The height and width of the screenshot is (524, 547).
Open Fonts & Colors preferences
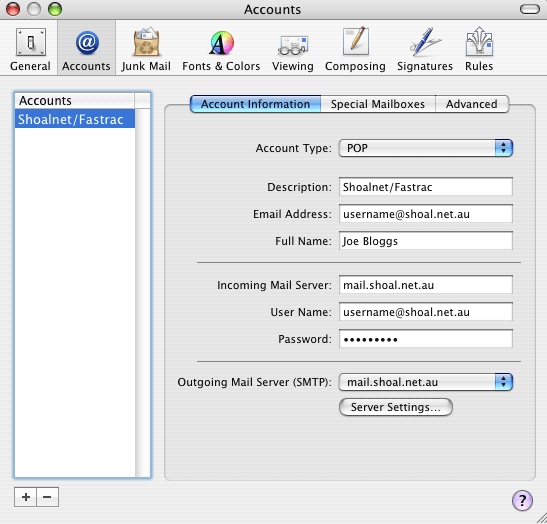[x=221, y=49]
